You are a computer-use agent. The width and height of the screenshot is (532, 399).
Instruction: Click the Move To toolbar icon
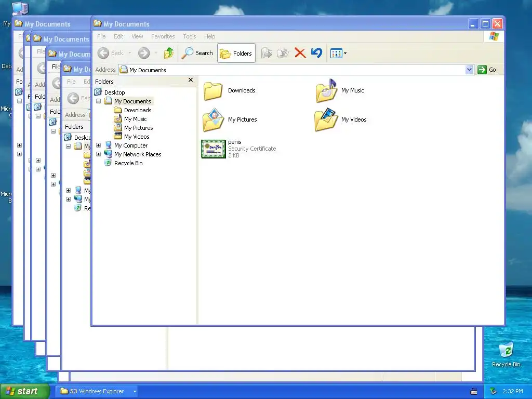[267, 53]
